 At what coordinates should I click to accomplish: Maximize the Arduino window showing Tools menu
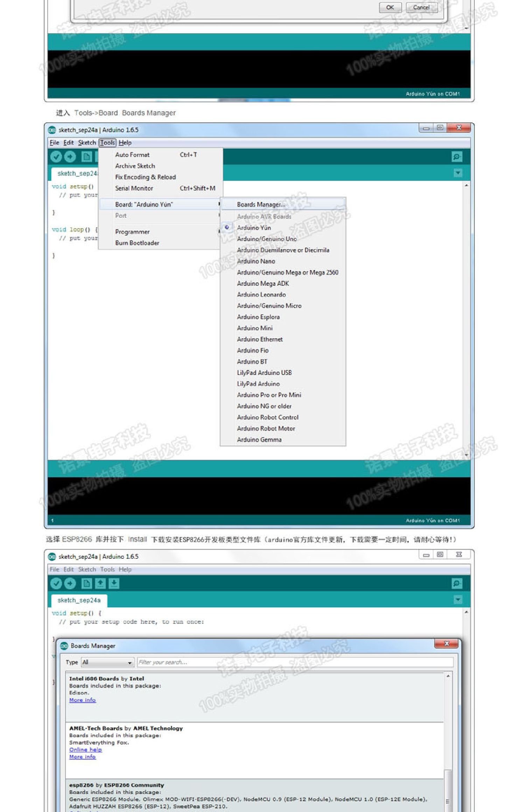tap(440, 128)
